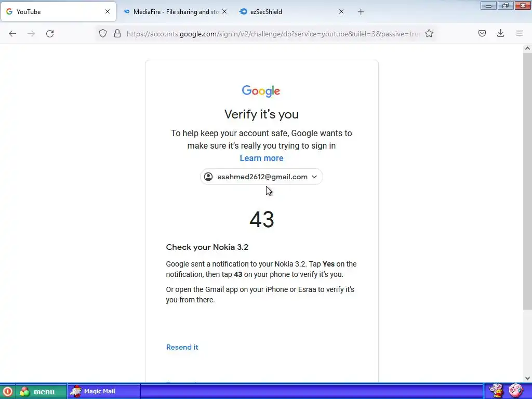The height and width of the screenshot is (399, 532).
Task: Click the large number 43
Action: coord(262,220)
